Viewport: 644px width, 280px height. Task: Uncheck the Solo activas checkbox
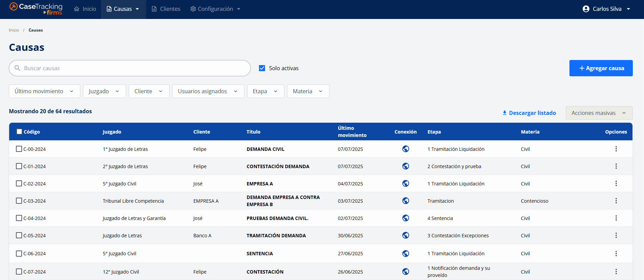[262, 68]
